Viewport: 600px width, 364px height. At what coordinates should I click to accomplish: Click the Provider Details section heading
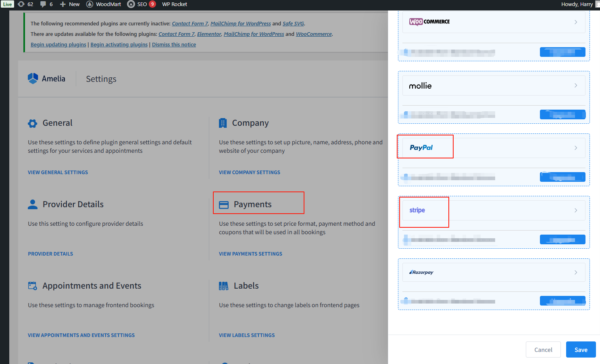[73, 204]
